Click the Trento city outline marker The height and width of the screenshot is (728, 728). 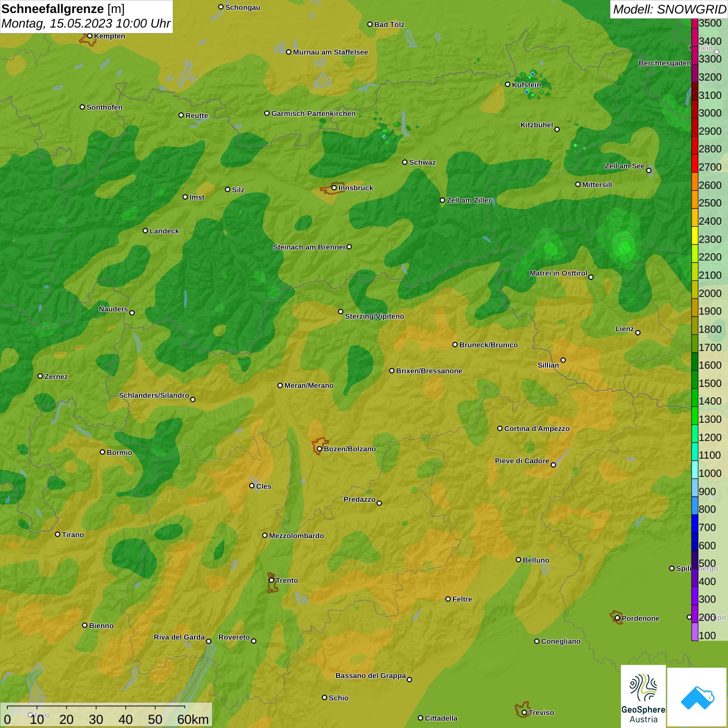click(x=271, y=582)
